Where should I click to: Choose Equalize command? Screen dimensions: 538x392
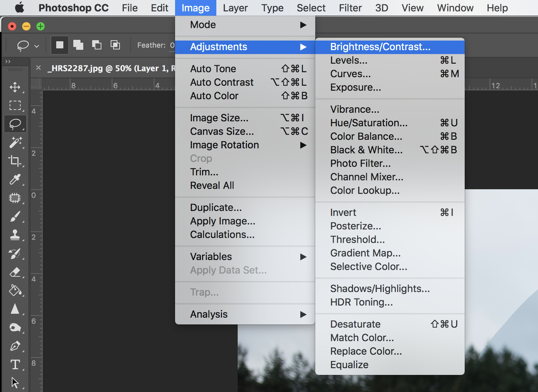390,365
